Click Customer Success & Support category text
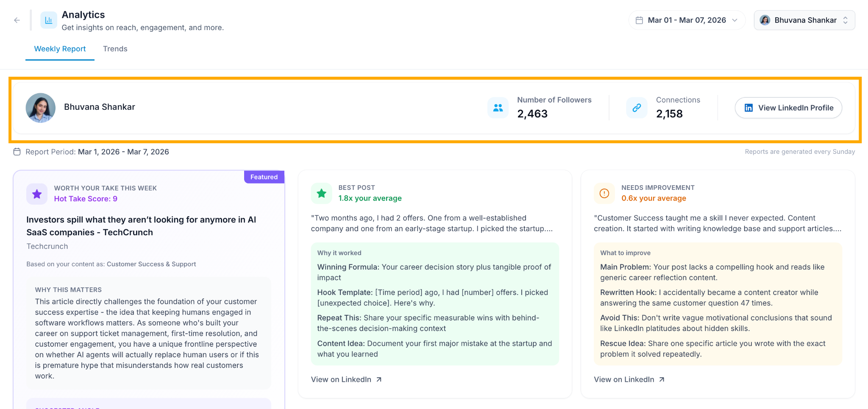 pyautogui.click(x=151, y=264)
